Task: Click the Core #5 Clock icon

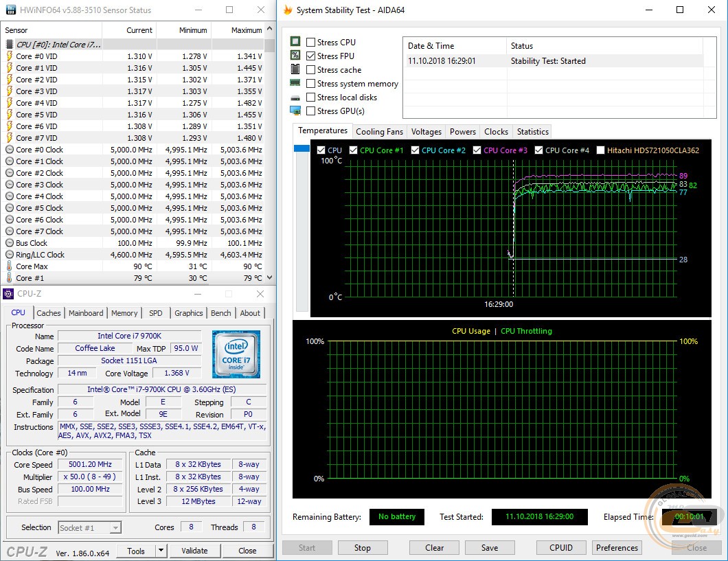Action: (x=10, y=208)
